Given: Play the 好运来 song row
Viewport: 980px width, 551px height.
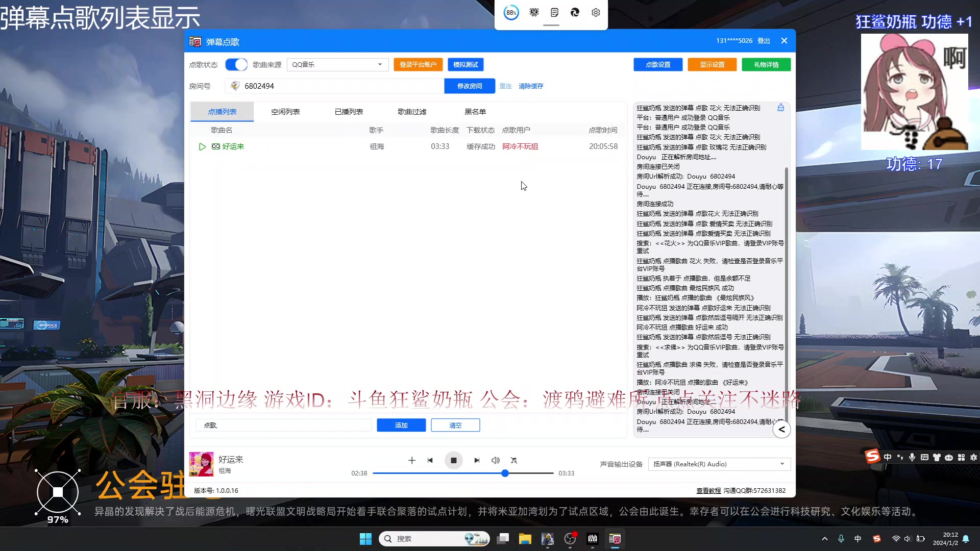Looking at the screenshot, I should (202, 147).
